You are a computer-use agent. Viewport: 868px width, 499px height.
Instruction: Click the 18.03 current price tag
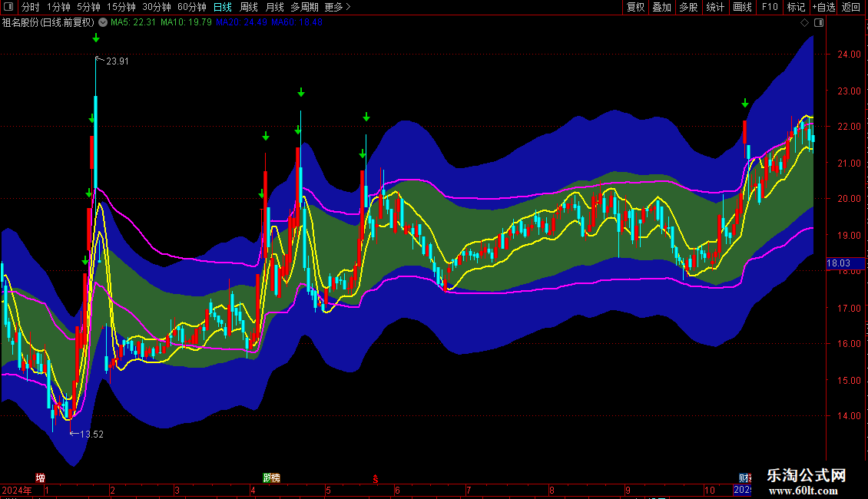pos(838,263)
